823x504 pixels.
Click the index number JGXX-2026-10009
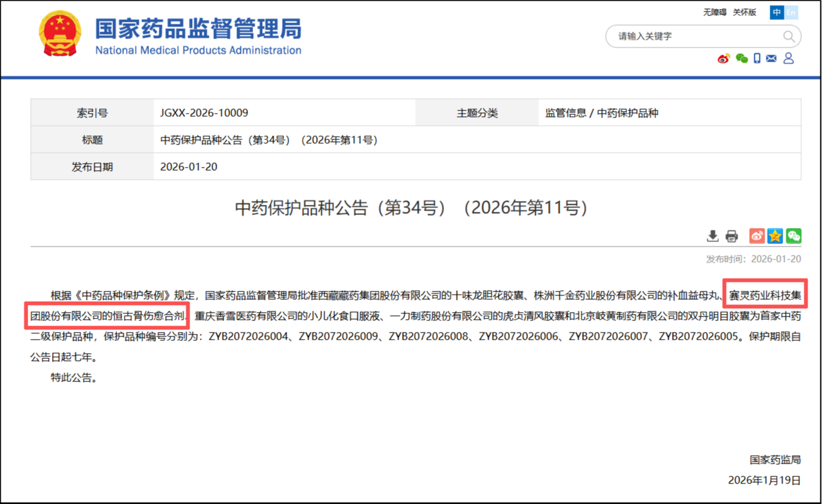(x=204, y=113)
